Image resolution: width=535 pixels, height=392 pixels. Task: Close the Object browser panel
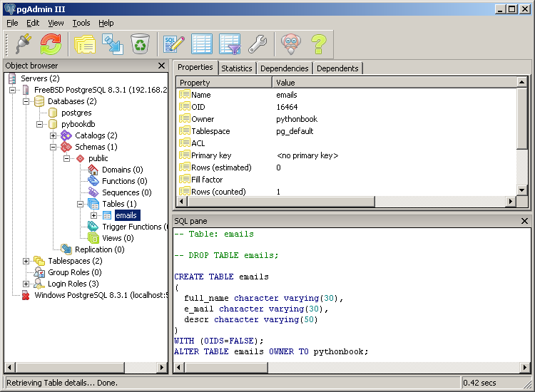tap(162, 66)
